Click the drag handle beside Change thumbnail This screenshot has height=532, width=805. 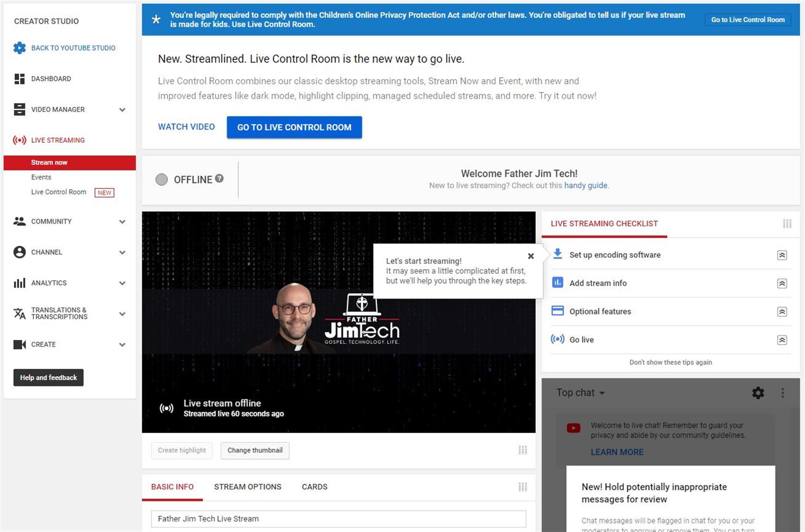tap(523, 450)
